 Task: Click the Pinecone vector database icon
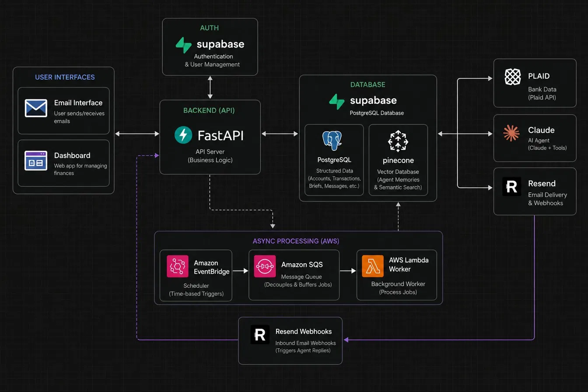(x=398, y=140)
